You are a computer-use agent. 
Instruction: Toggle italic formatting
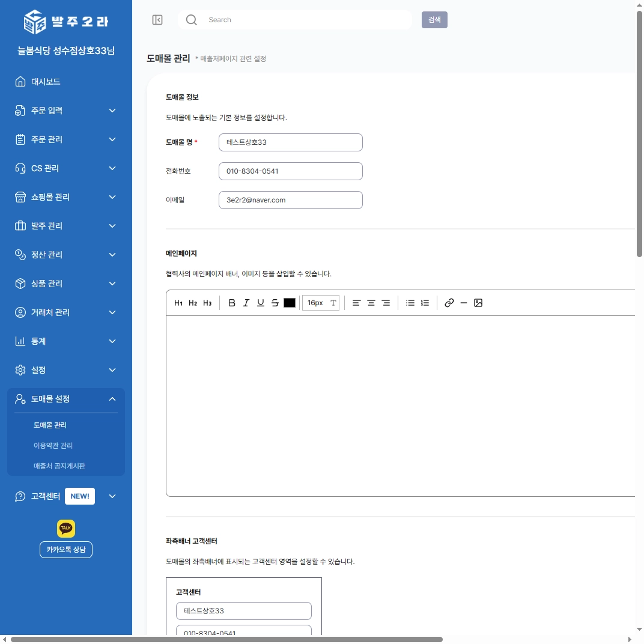tap(246, 303)
